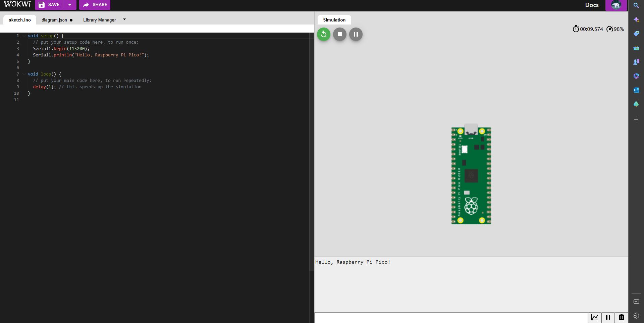Open Library Manager tab

(99, 20)
